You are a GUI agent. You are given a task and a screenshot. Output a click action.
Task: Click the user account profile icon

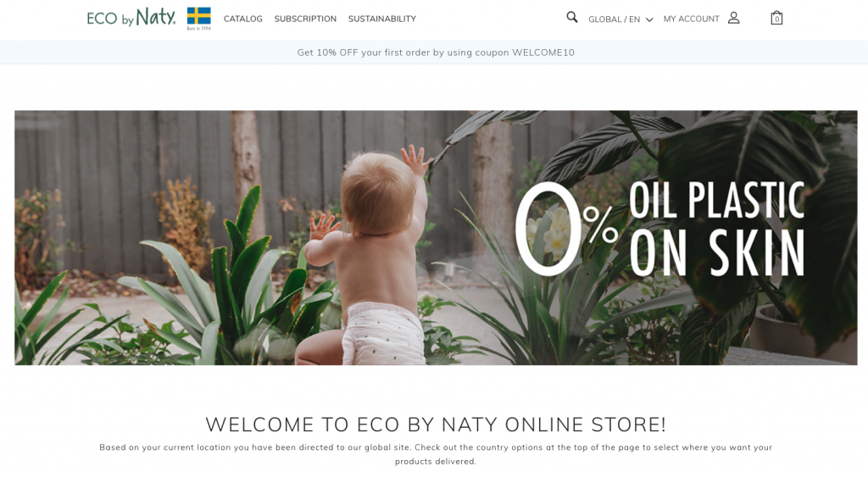tap(733, 18)
